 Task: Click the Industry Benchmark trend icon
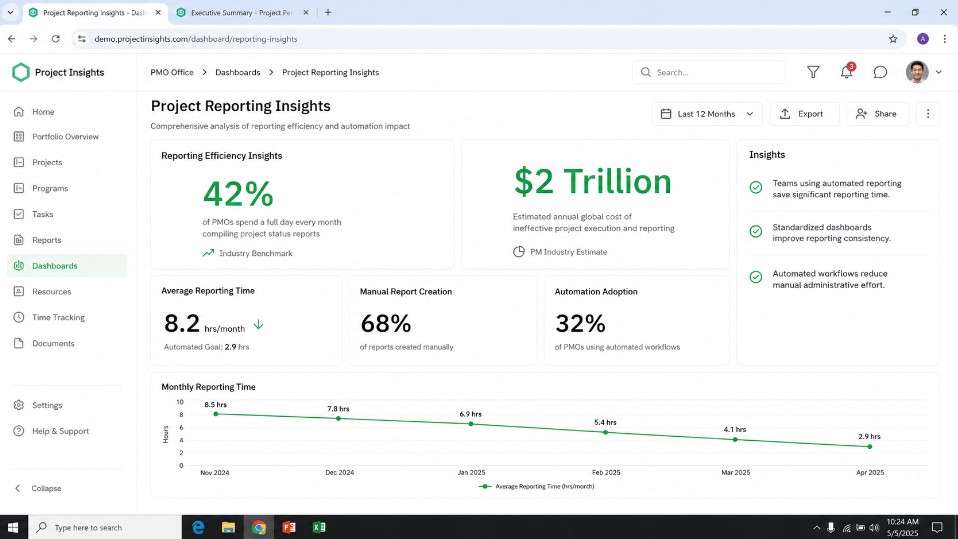(x=208, y=253)
